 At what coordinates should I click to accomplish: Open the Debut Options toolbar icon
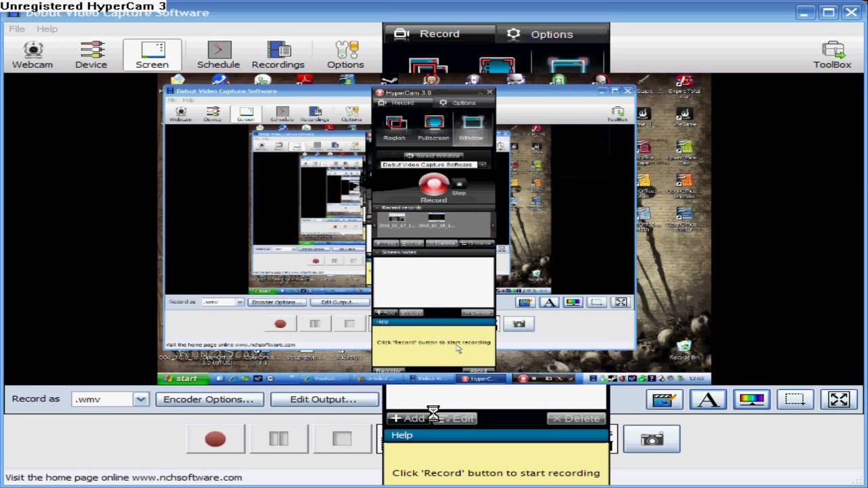coord(345,55)
